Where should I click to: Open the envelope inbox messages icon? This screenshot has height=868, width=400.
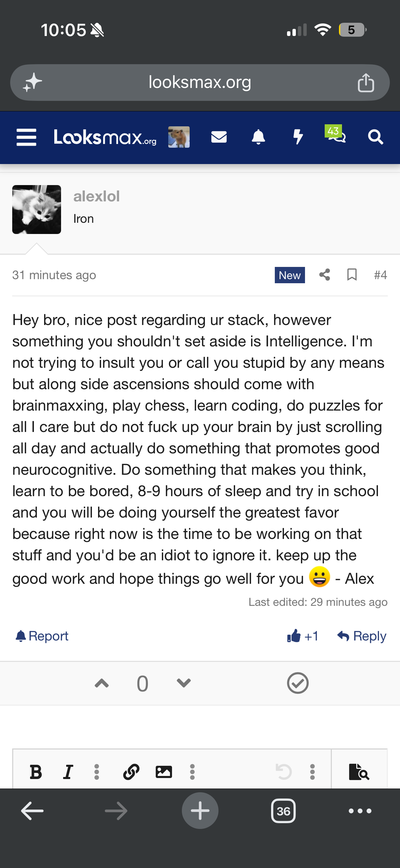pyautogui.click(x=219, y=137)
